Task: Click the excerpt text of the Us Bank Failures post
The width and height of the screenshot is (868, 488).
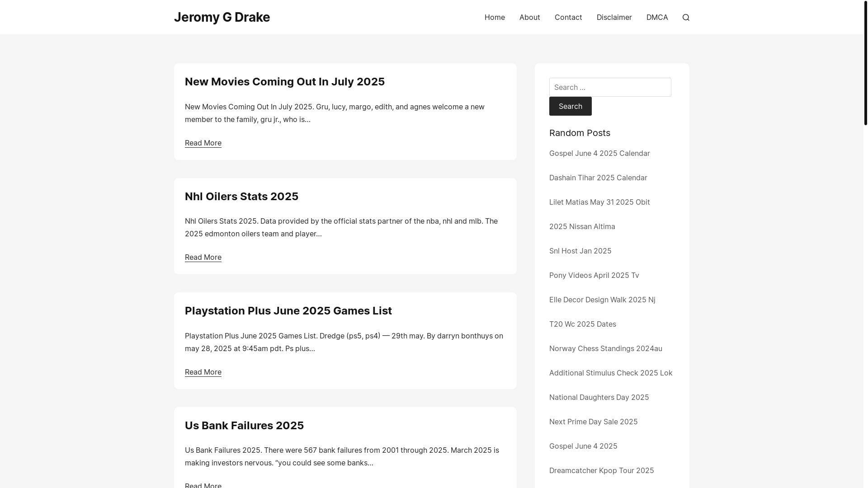Action: tap(342, 456)
